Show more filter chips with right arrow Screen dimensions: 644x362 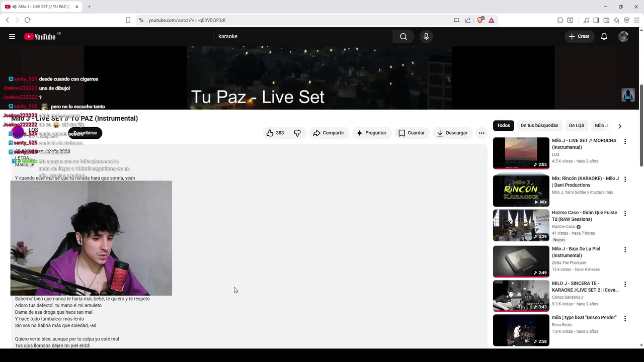(620, 126)
